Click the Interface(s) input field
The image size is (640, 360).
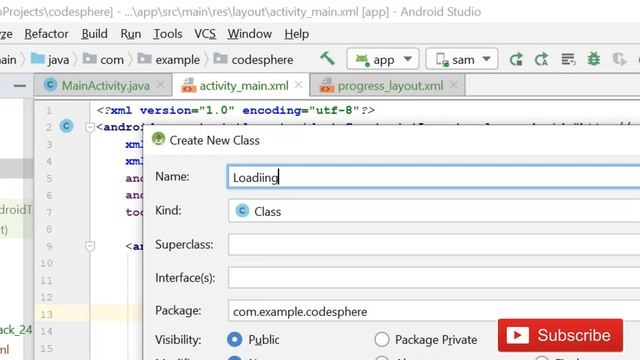tap(433, 278)
